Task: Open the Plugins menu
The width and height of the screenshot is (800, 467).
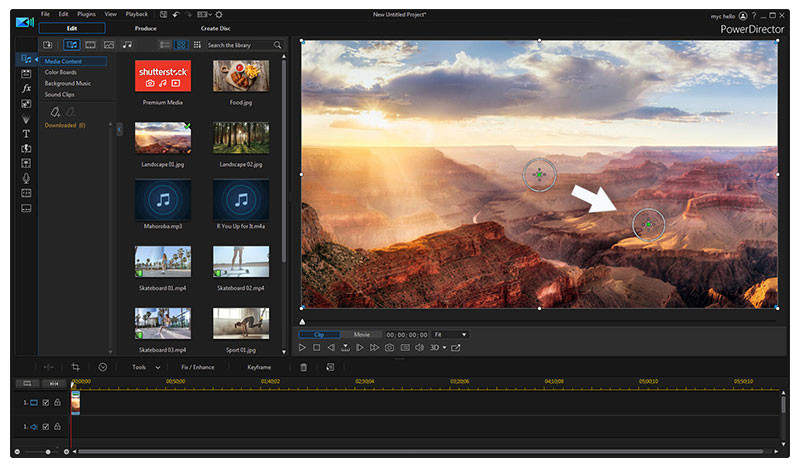Action: coord(87,15)
